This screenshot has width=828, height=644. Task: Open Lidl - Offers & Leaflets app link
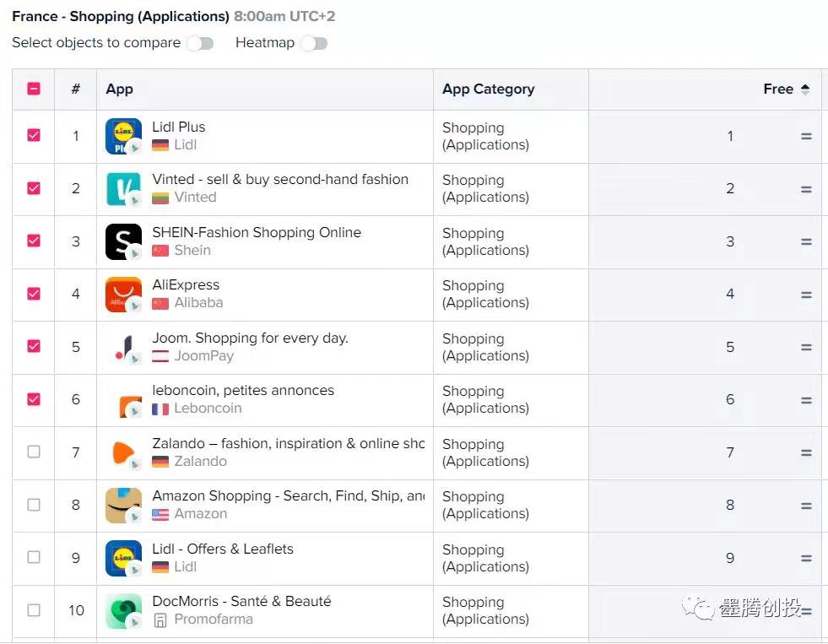(x=223, y=549)
